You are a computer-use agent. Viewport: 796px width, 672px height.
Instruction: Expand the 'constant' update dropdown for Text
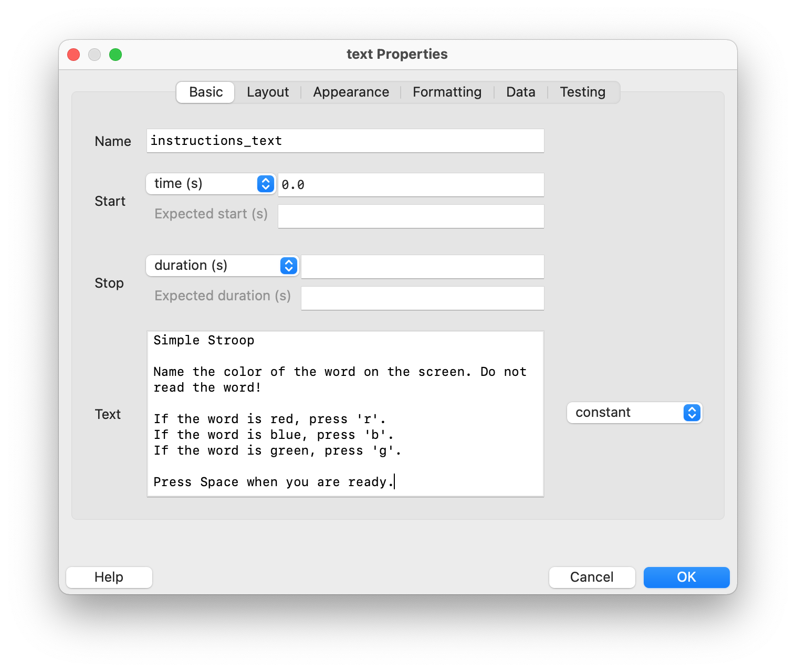click(634, 413)
